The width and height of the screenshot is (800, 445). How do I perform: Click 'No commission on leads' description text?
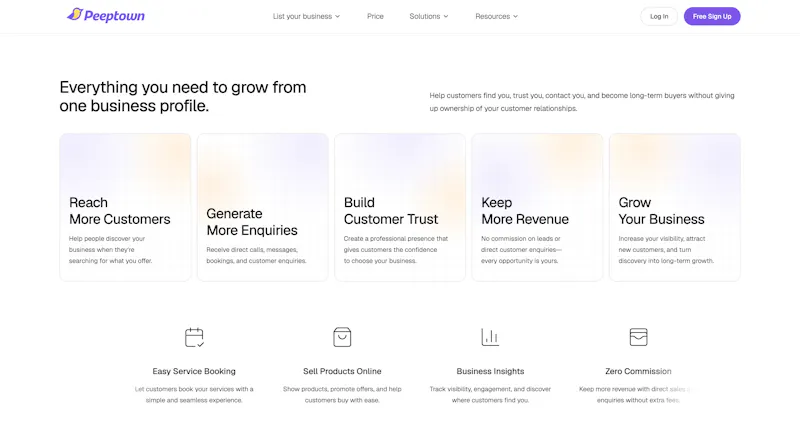coord(521,250)
